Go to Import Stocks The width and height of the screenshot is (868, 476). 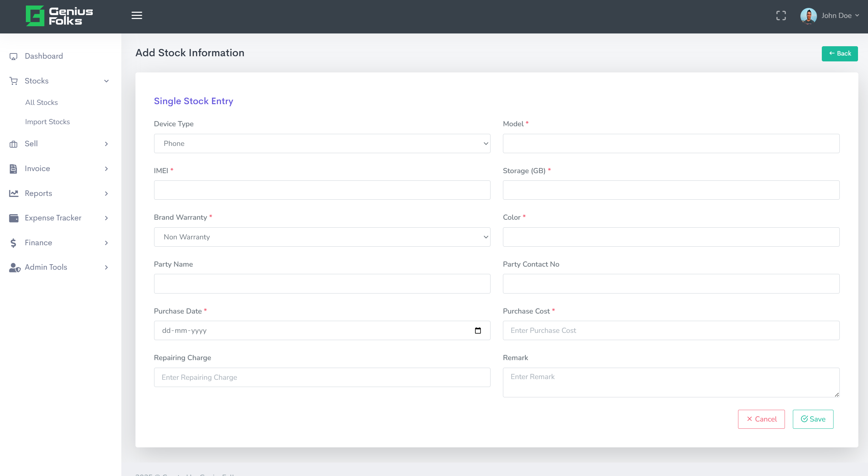pos(47,122)
